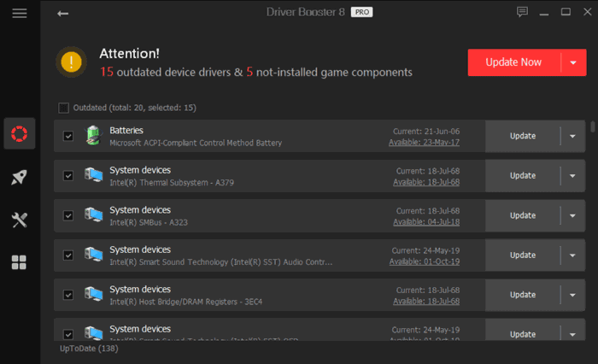This screenshot has height=364, width=598.
Task: Uncheck the last partially visible row checkbox
Action: pyautogui.click(x=68, y=334)
